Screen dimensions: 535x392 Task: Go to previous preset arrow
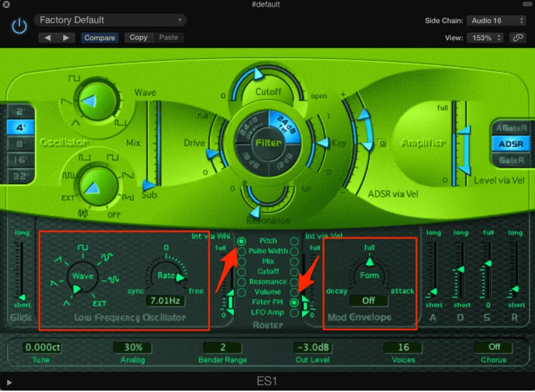point(47,37)
